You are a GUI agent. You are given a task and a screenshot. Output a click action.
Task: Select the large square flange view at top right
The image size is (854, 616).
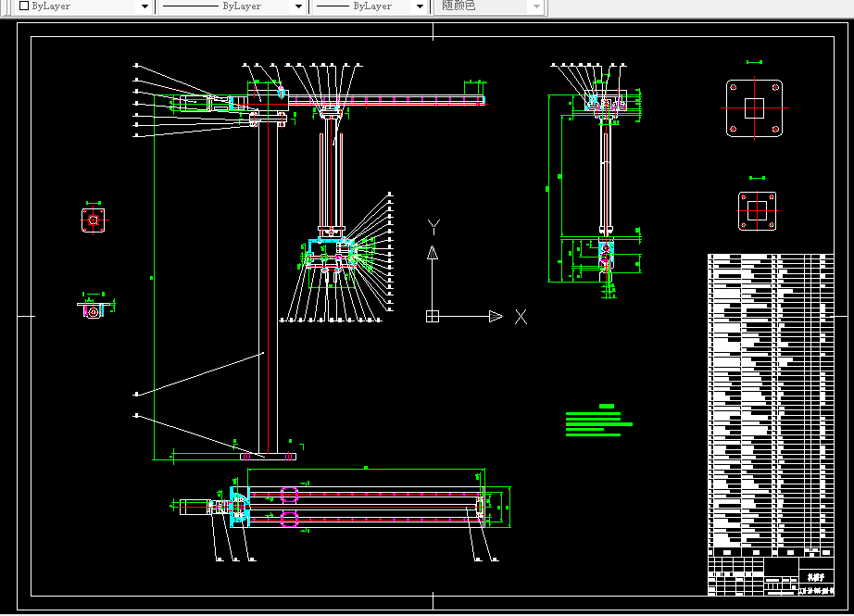(x=754, y=107)
